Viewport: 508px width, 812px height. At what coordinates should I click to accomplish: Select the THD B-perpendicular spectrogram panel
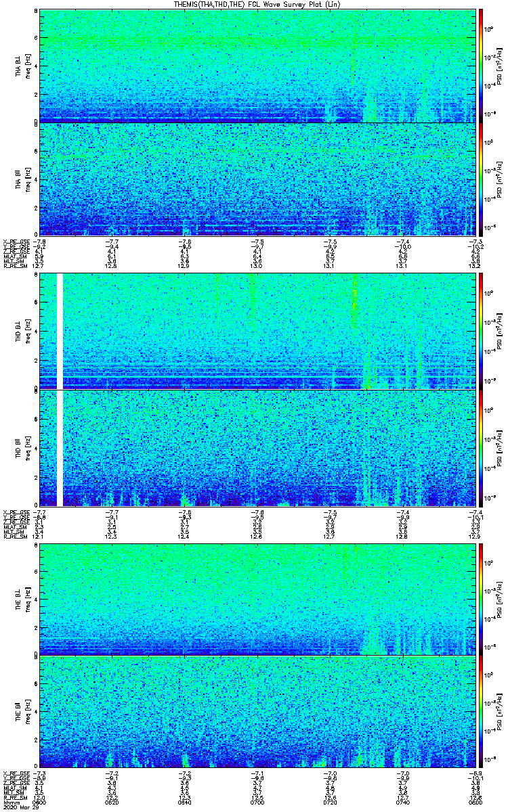point(256,331)
